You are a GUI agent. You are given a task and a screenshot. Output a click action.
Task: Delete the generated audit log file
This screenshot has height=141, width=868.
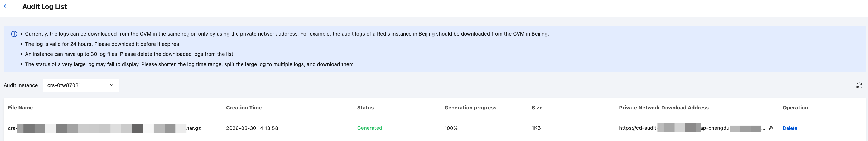[789, 128]
